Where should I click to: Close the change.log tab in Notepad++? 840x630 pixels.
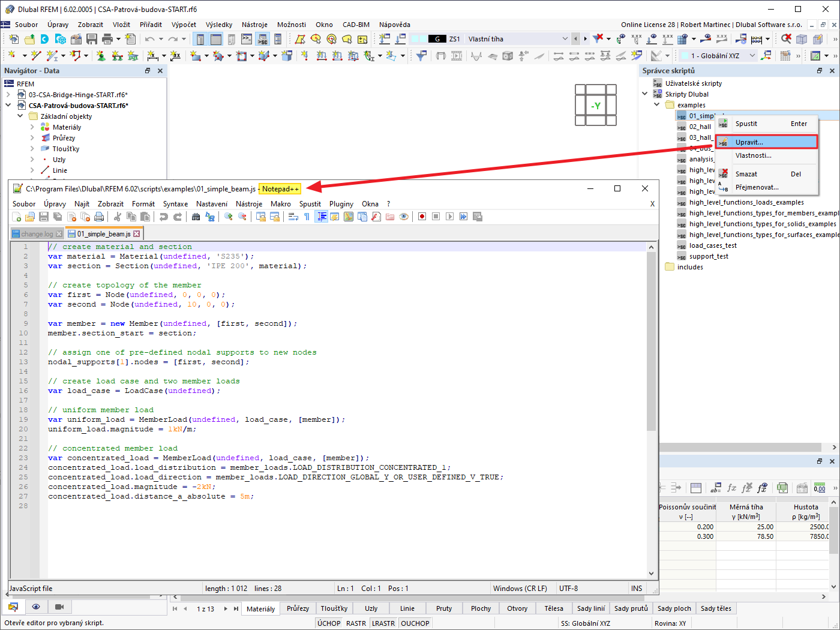pyautogui.click(x=59, y=234)
